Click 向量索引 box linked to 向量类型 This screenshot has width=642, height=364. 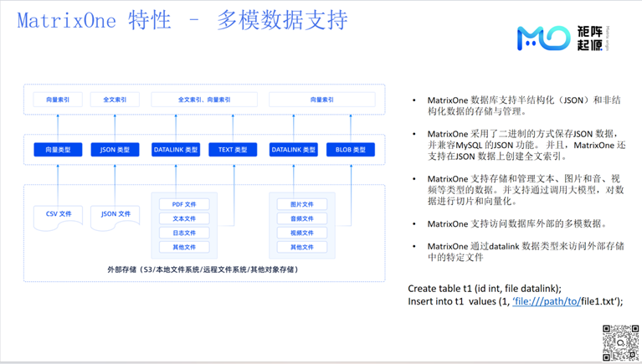coord(58,100)
